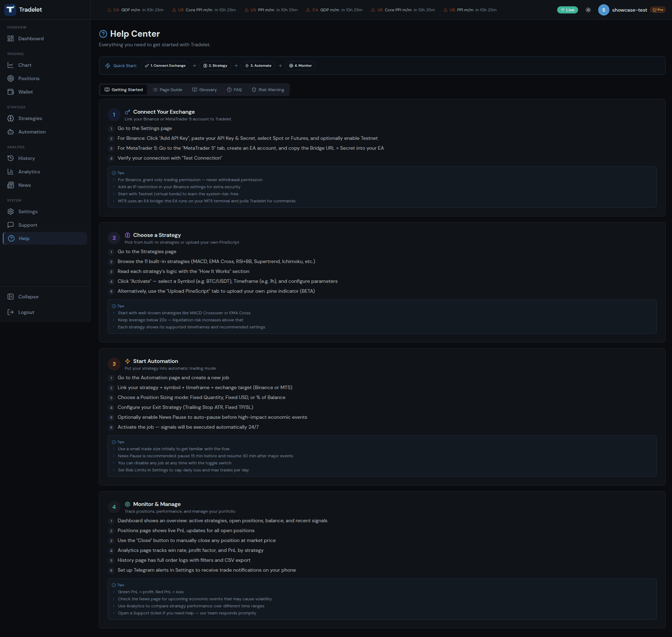Switch to the FAQ tab
This screenshot has height=637, width=672.
(234, 90)
